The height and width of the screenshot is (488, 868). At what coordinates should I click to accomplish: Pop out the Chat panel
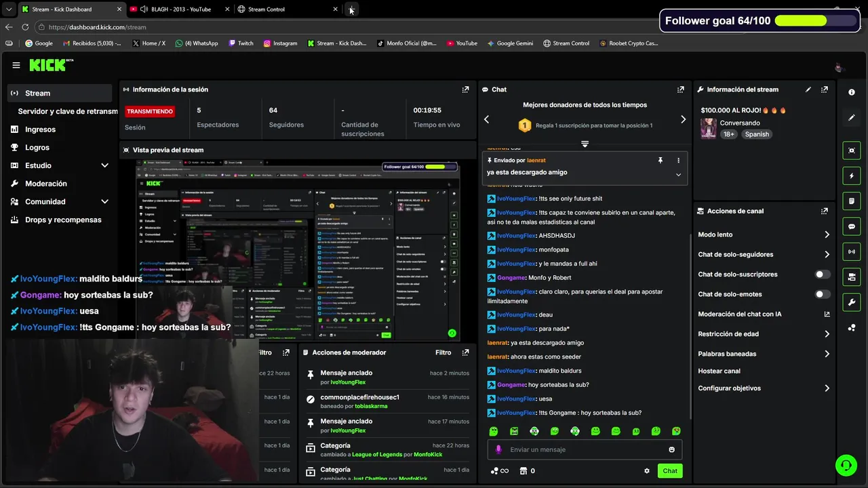click(681, 89)
